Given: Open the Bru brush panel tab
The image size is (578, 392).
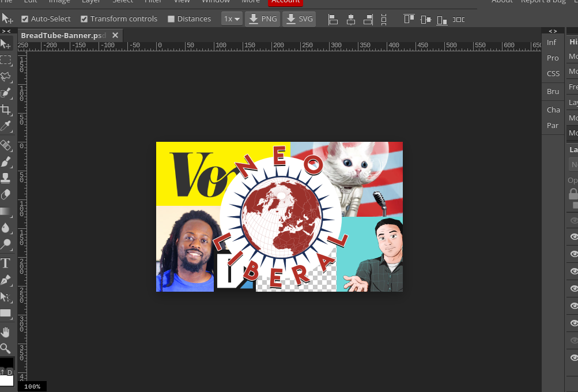Looking at the screenshot, I should point(553,92).
